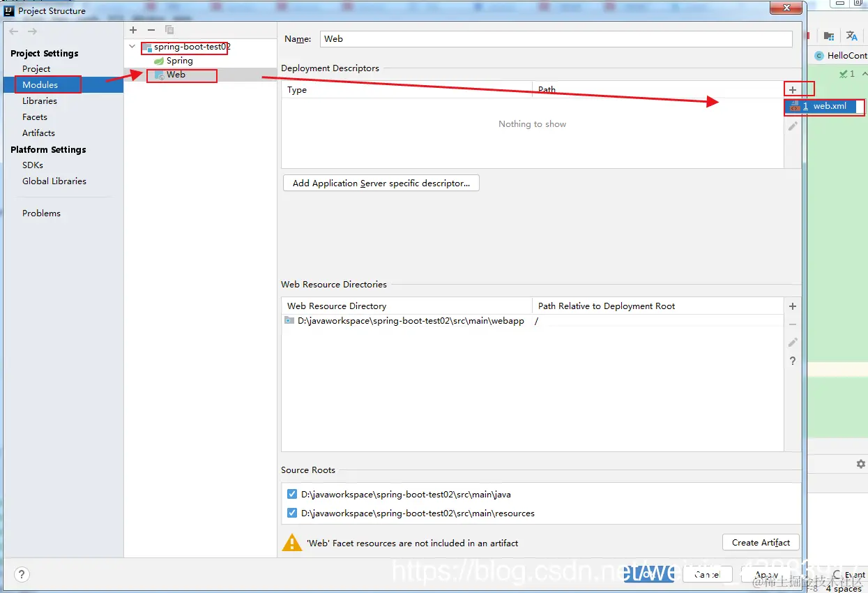Open dialog help question mark button

coord(22,575)
